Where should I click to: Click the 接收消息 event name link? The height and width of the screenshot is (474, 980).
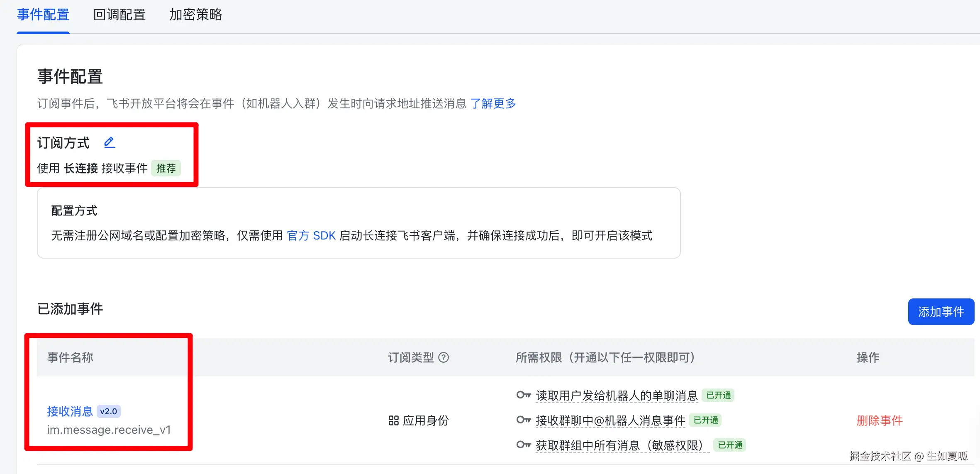tap(70, 411)
